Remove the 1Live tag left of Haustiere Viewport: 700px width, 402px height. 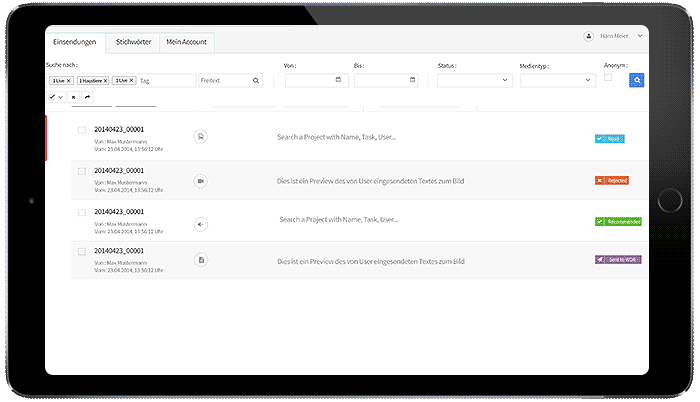coord(68,81)
